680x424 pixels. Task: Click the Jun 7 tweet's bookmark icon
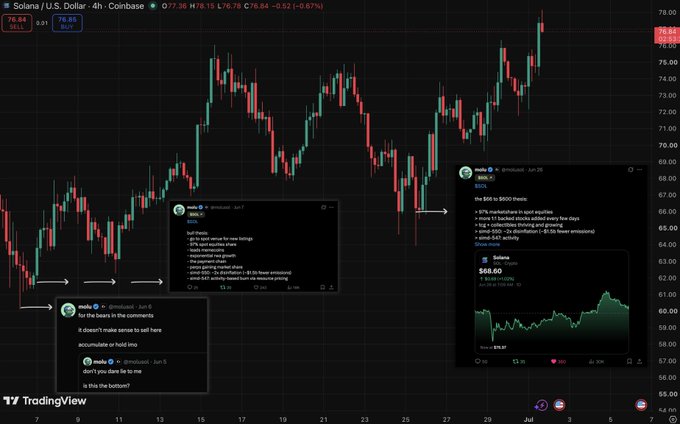pyautogui.click(x=322, y=287)
